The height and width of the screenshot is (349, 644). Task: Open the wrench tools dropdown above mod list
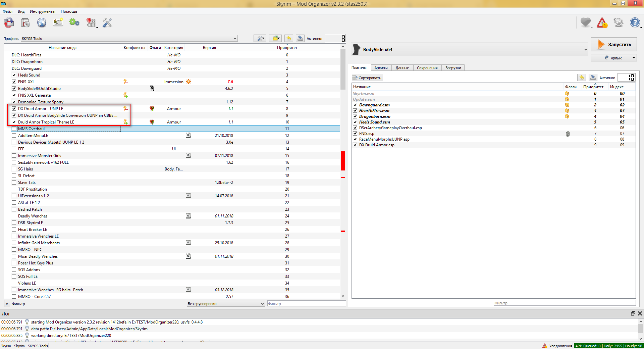tap(260, 38)
